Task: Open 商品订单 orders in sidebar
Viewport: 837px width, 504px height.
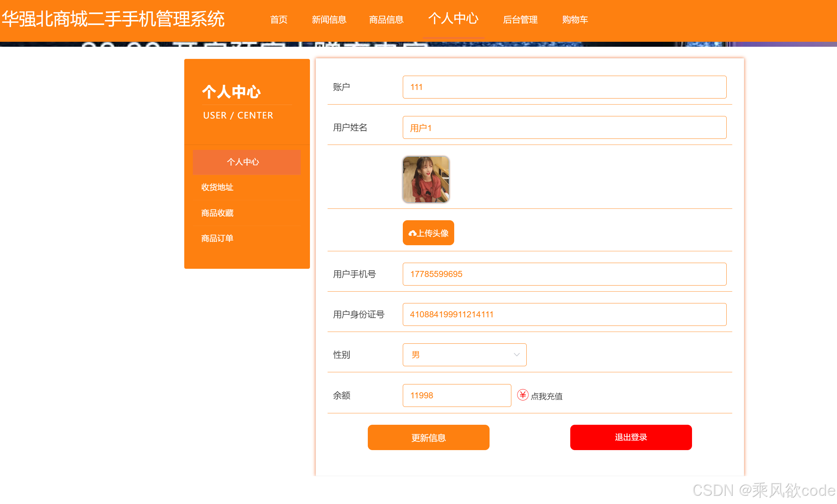Action: point(217,238)
